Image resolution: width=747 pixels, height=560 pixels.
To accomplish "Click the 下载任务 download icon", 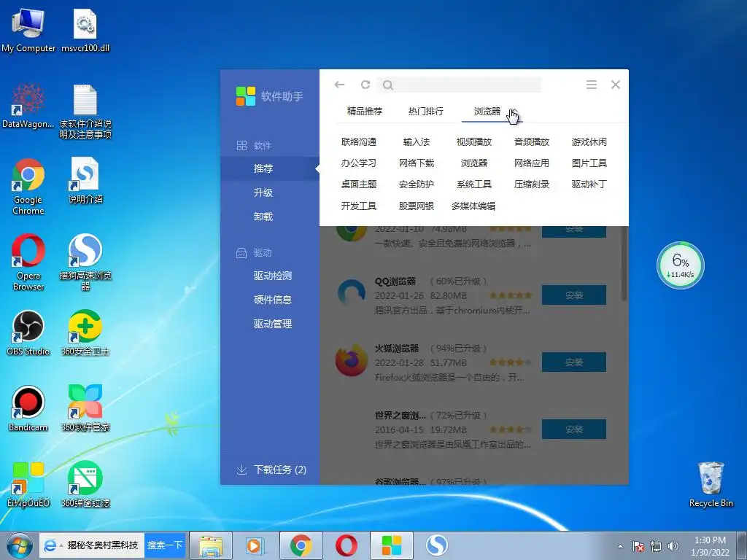I will tap(241, 470).
